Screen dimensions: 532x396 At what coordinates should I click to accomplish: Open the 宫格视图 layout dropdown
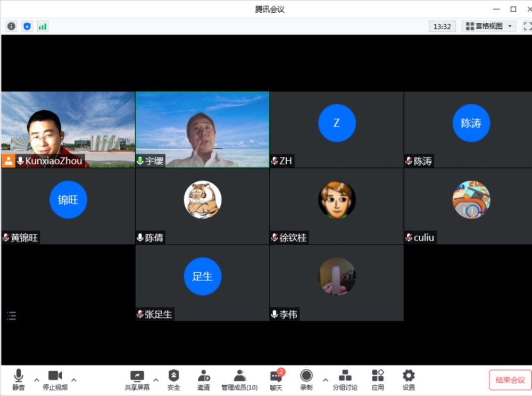tap(488, 26)
